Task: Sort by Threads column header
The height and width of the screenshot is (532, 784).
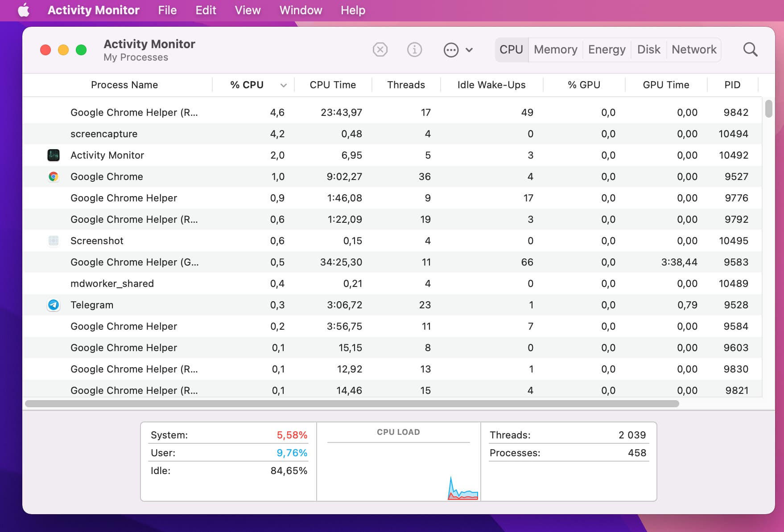Action: (406, 85)
